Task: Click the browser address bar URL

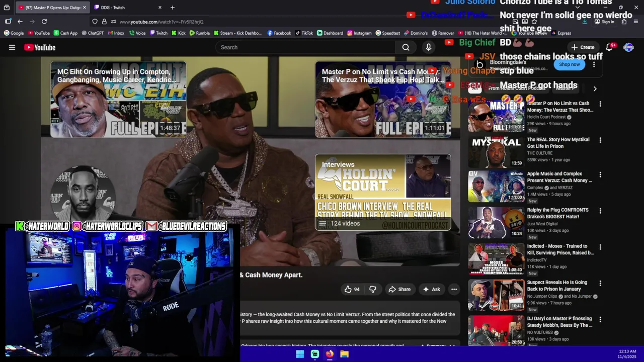Action: point(161,22)
